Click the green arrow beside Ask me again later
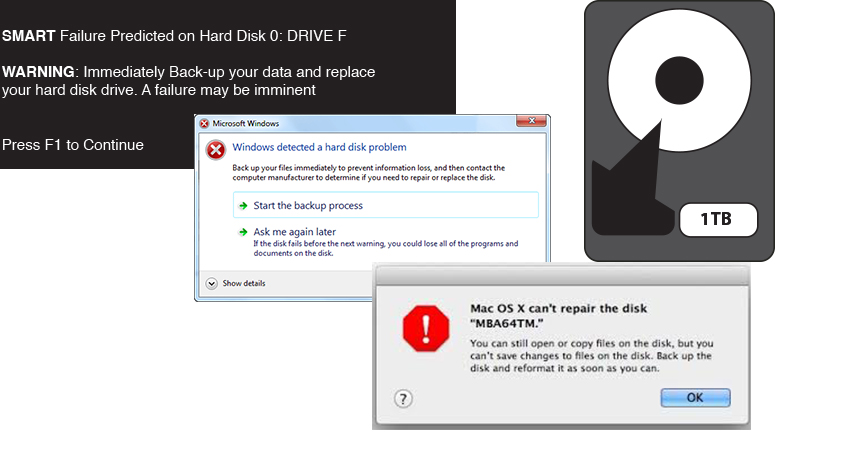 [243, 232]
